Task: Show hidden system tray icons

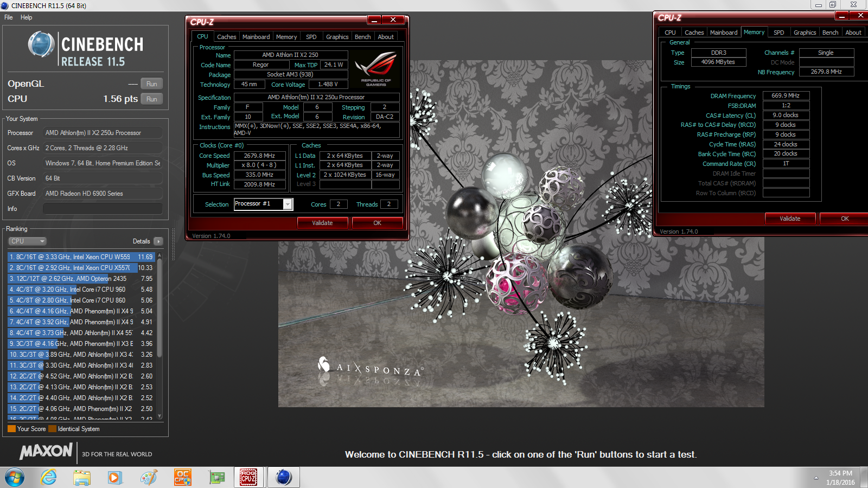Action: 816,478
